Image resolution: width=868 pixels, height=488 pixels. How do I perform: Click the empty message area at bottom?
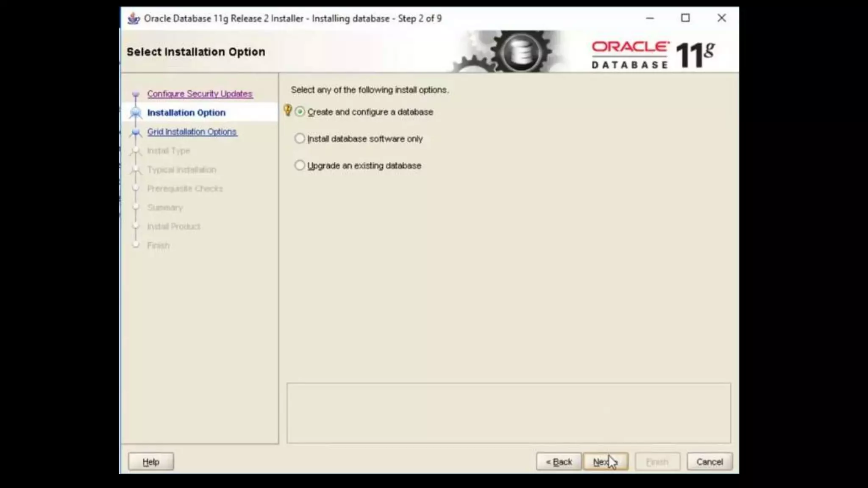(x=509, y=413)
